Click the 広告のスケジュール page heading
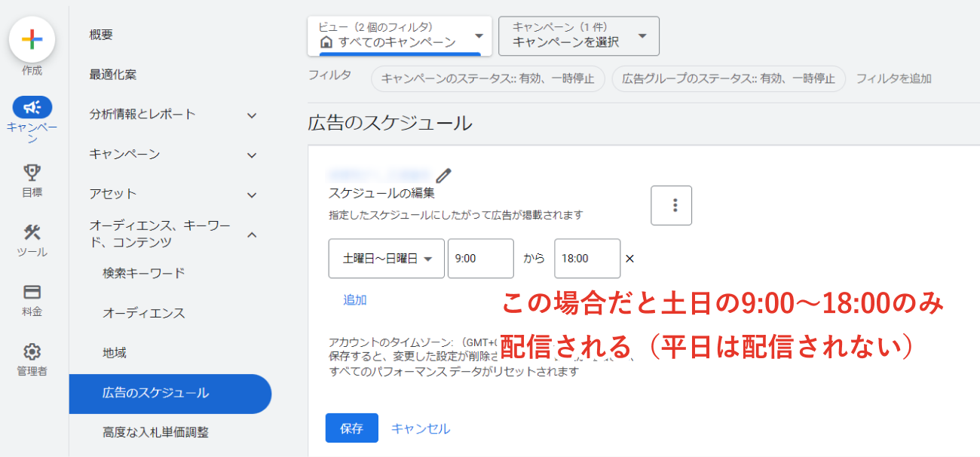Screen dimensions: 980x457 [x=390, y=123]
